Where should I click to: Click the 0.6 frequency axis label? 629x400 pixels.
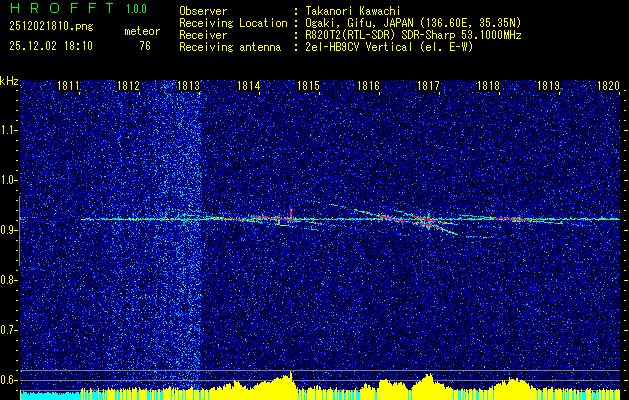[8, 380]
